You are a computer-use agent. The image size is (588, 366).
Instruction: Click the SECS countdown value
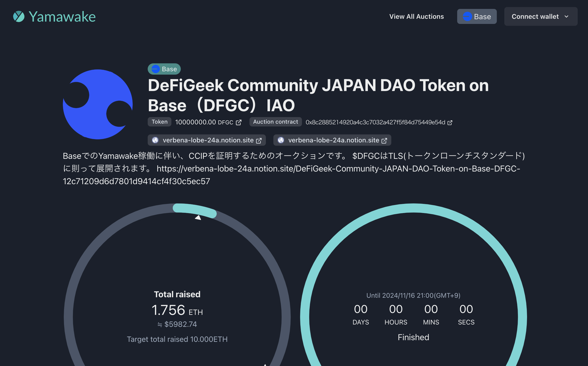[x=466, y=309]
